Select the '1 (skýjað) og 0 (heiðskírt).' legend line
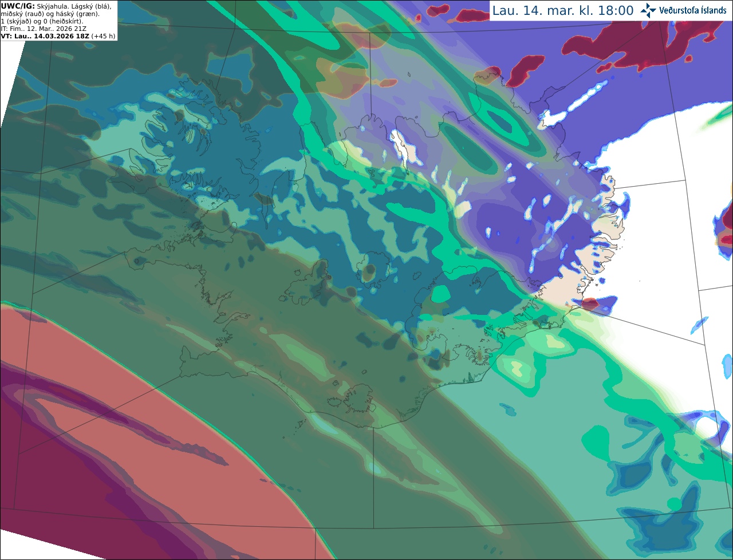The image size is (733, 560). (x=42, y=21)
